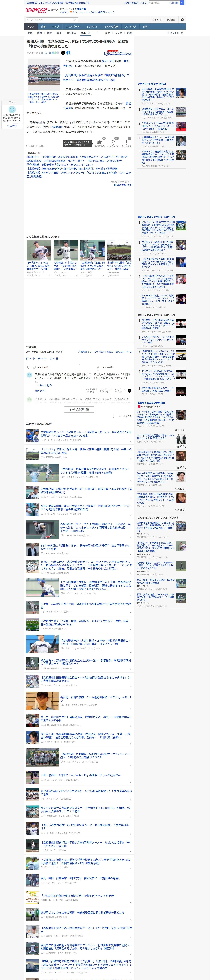The width and height of the screenshot is (210, 980).
Task: Open the 101 bubble in floating comment widget
Action: [12, 102]
